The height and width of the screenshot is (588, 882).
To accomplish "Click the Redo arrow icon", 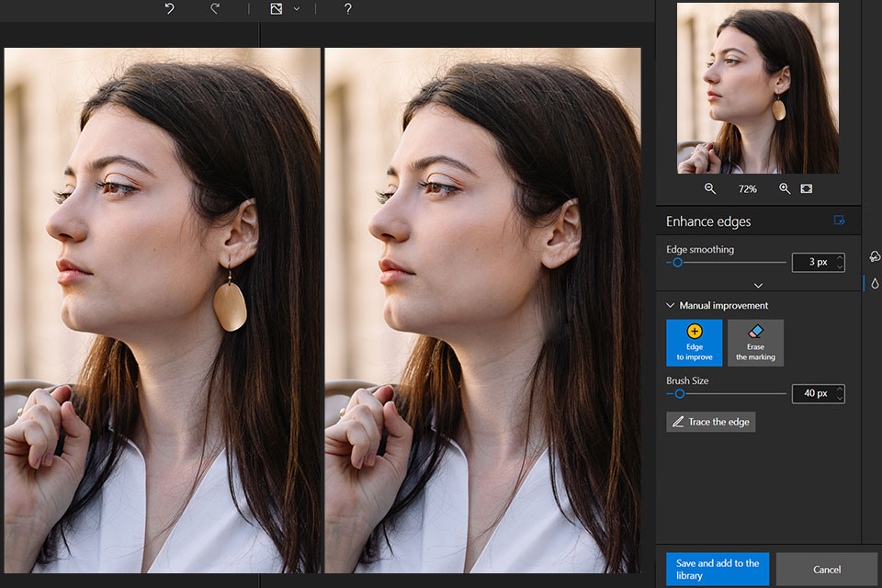I will 215,8.
